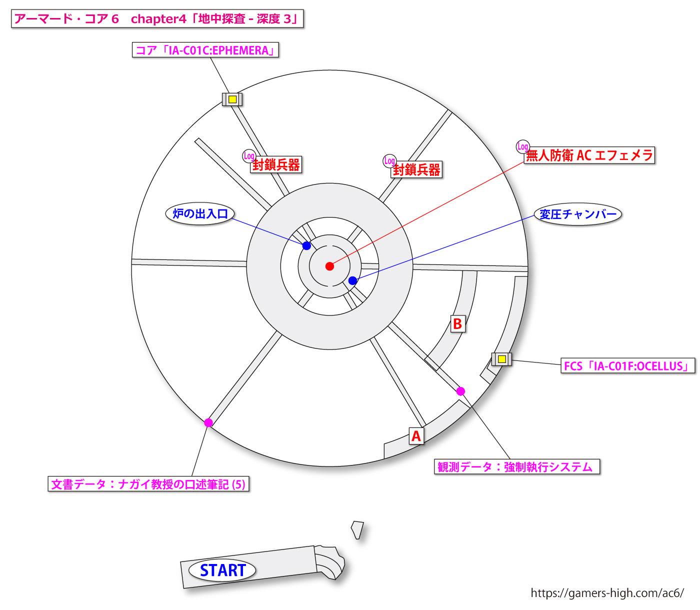Click the 変圧チャンバー oval label
The height and width of the screenshot is (610, 700).
(577, 214)
